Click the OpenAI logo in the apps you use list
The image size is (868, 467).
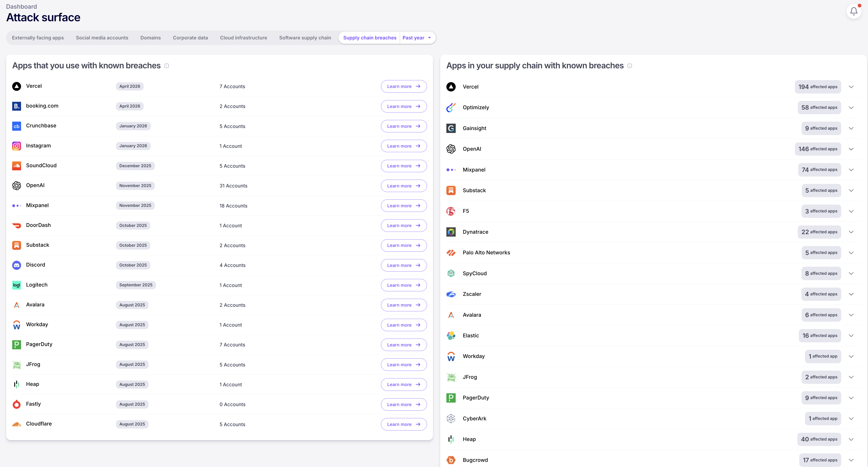pos(17,186)
